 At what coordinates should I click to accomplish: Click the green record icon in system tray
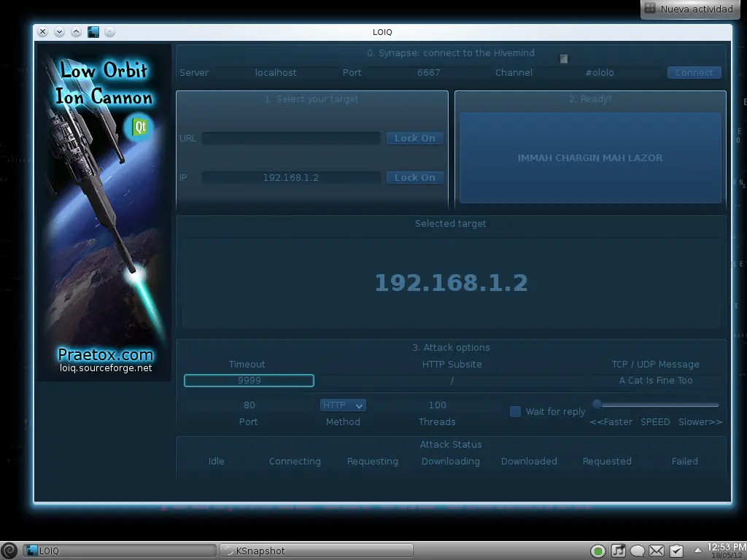click(x=598, y=551)
